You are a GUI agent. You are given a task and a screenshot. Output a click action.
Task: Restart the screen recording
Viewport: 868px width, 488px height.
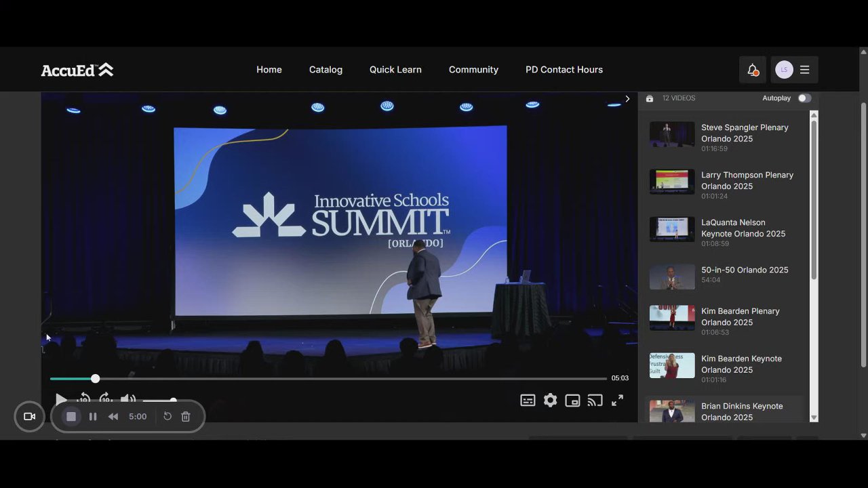coord(167,416)
